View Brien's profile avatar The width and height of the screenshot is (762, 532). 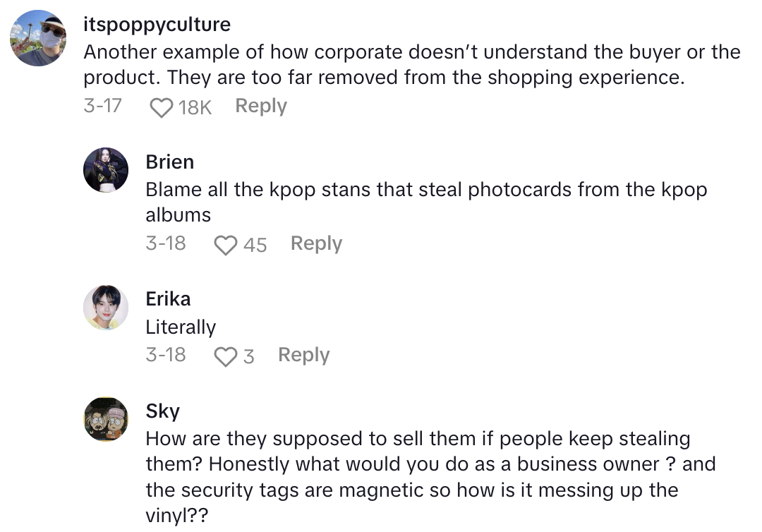[x=106, y=170]
